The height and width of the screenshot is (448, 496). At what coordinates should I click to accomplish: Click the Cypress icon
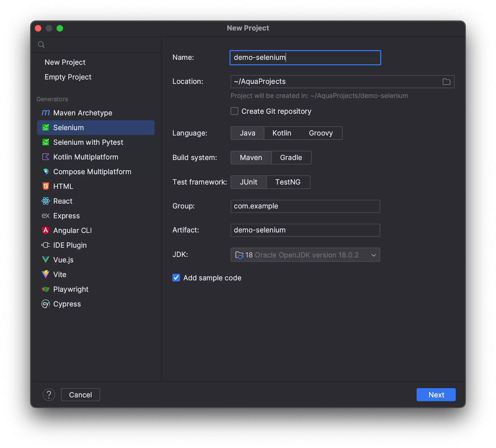tap(46, 304)
